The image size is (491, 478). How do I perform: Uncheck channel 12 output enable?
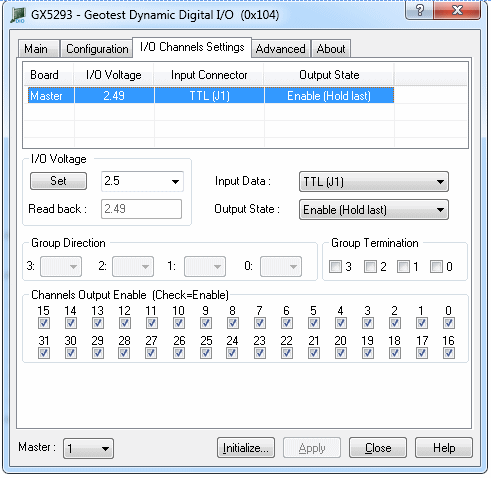coord(125,323)
